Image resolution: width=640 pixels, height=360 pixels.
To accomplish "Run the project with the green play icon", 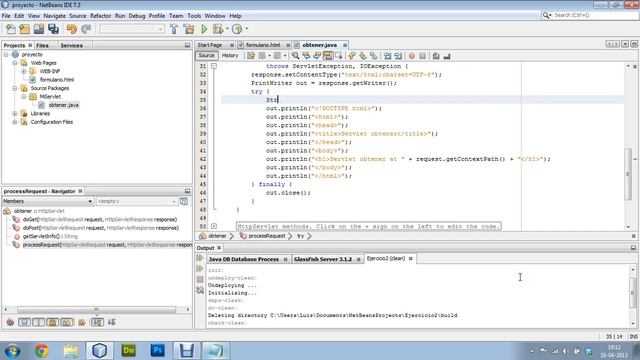I will tap(204, 29).
